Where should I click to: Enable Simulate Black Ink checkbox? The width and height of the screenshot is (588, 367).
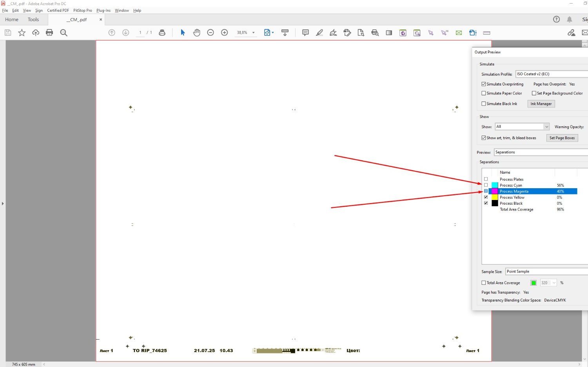484,104
